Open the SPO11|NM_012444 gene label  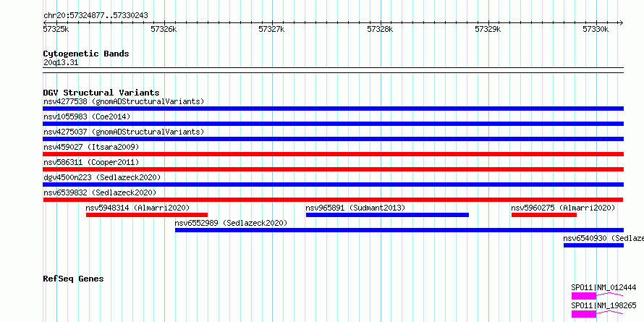(603, 287)
